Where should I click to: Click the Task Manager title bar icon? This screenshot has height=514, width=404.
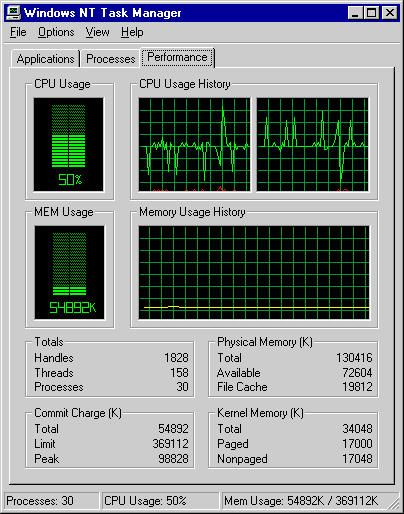coord(13,13)
